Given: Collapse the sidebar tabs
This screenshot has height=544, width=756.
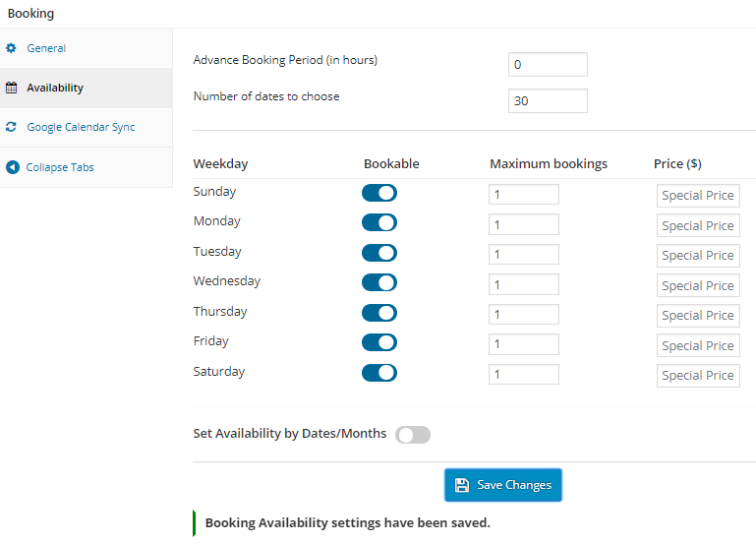Looking at the screenshot, I should [x=60, y=167].
